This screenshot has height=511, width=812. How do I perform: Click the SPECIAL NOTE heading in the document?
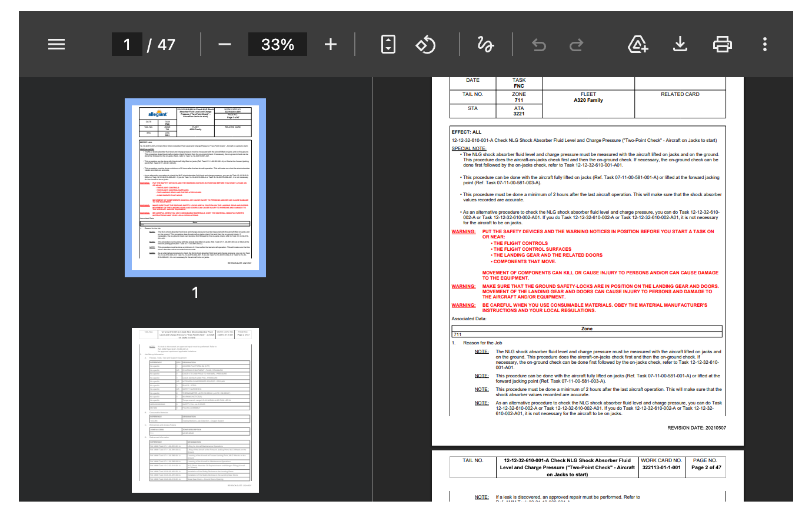[469, 148]
